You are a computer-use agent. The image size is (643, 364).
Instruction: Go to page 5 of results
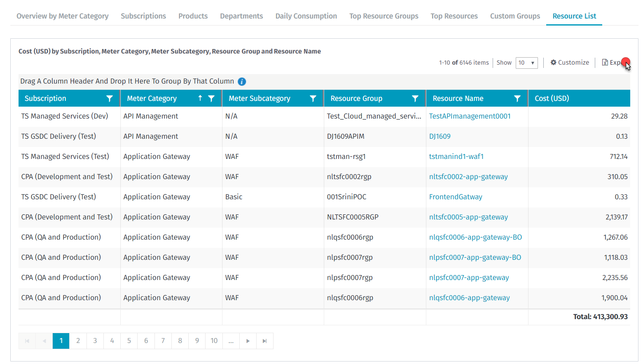tap(129, 341)
